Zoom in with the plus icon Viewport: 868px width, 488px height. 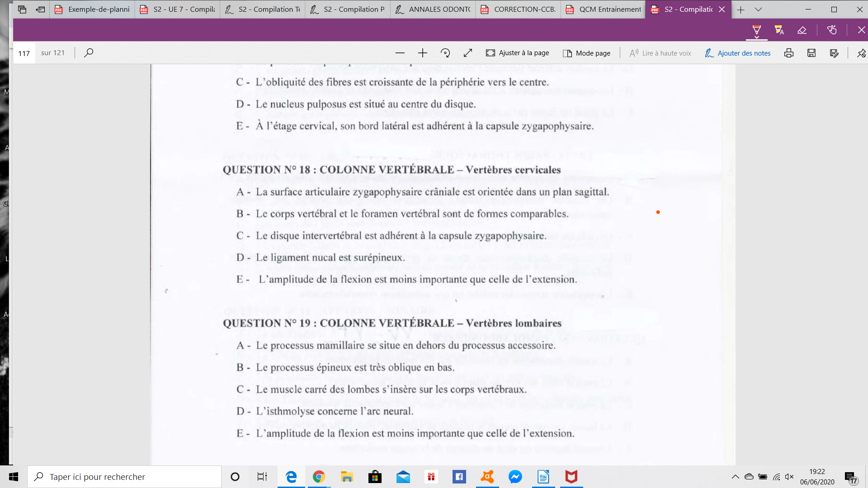[422, 53]
